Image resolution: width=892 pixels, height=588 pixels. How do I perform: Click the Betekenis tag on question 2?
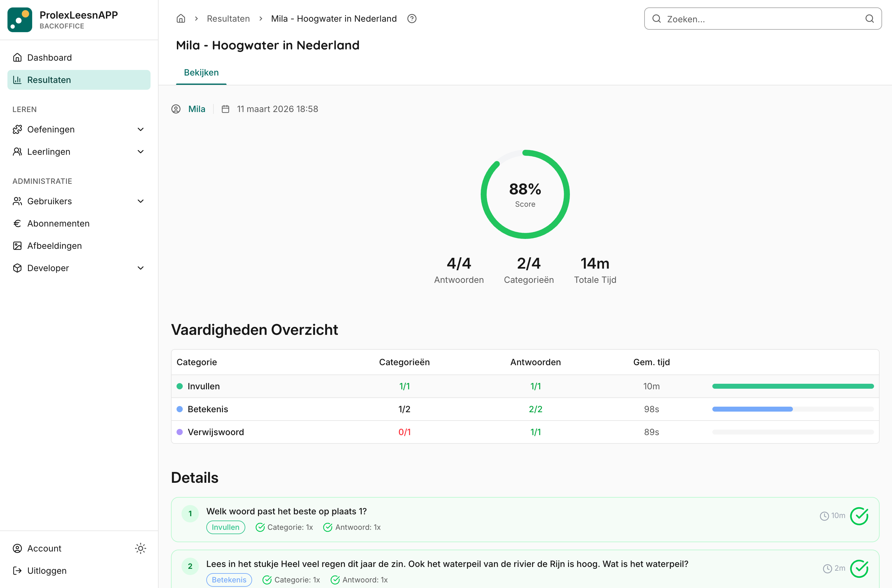click(x=229, y=580)
